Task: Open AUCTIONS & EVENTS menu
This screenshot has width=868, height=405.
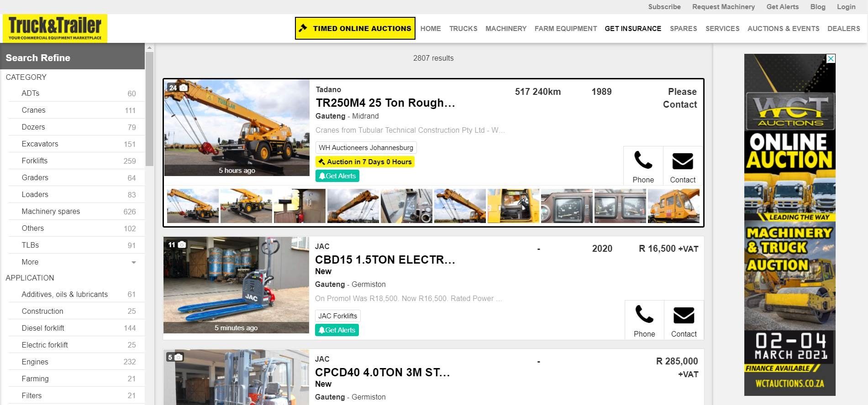Action: 783,28
